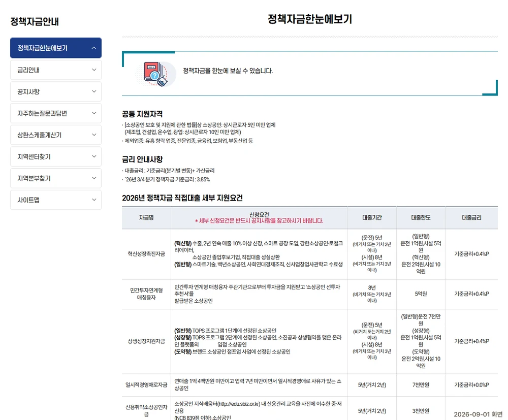This screenshot has height=420, width=508.
Task: Expand the 지역본부찾기 chevron
Action: [x=94, y=178]
